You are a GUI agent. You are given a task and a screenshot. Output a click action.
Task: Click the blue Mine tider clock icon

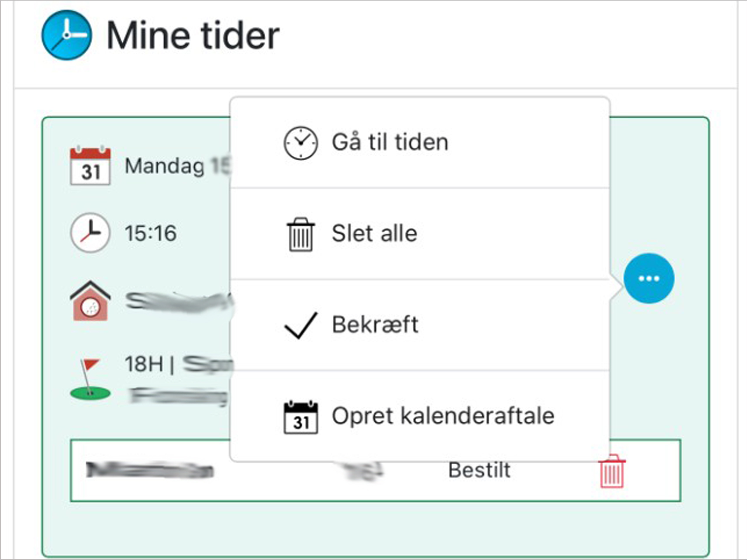click(67, 35)
